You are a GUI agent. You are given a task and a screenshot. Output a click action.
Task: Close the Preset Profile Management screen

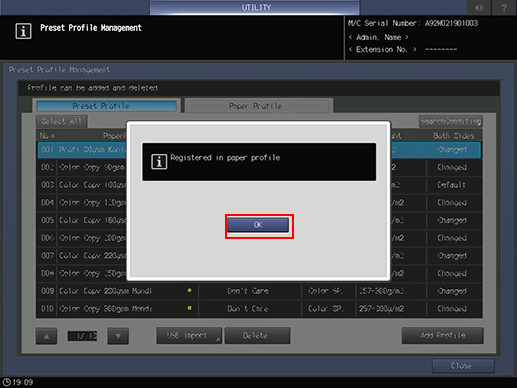coord(463,366)
